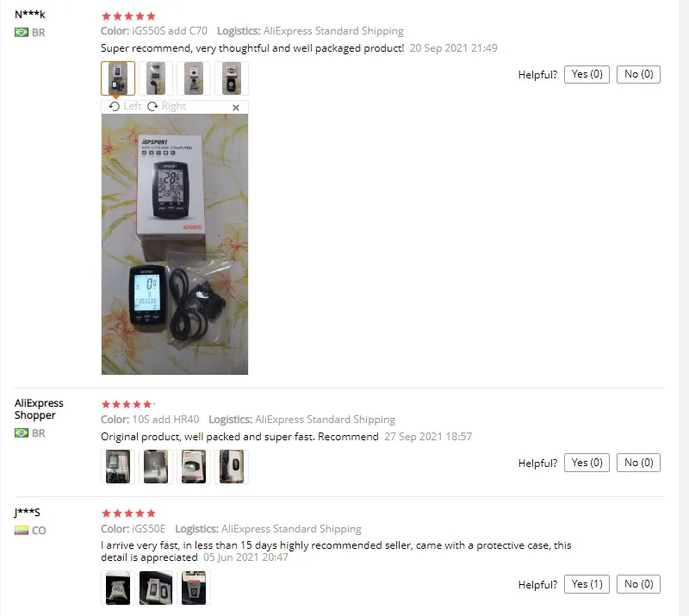Open J***S's third review thumbnail
Image resolution: width=689 pixels, height=616 pixels.
[193, 588]
